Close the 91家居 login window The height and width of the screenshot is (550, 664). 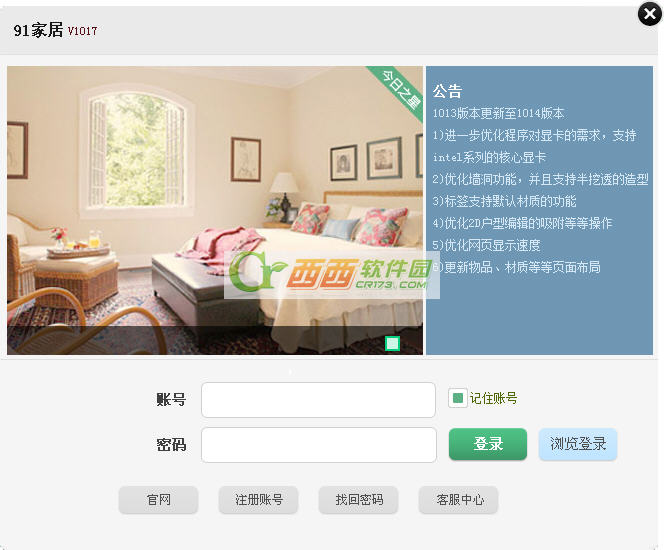(650, 14)
